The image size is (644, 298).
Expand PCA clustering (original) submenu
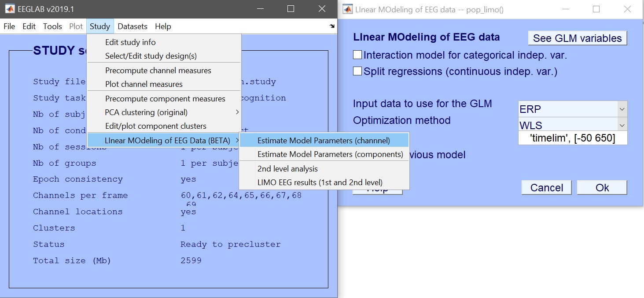164,112
